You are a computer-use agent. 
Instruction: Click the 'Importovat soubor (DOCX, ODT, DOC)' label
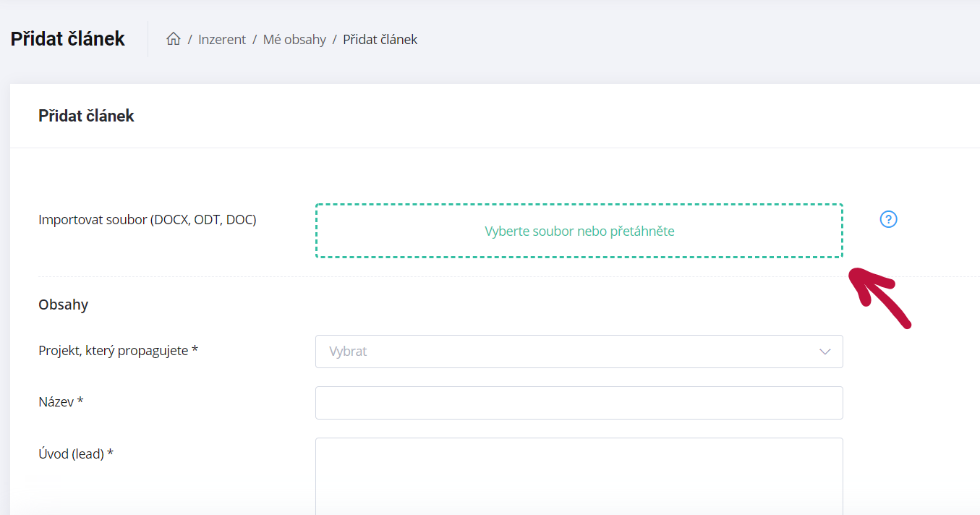coord(148,219)
